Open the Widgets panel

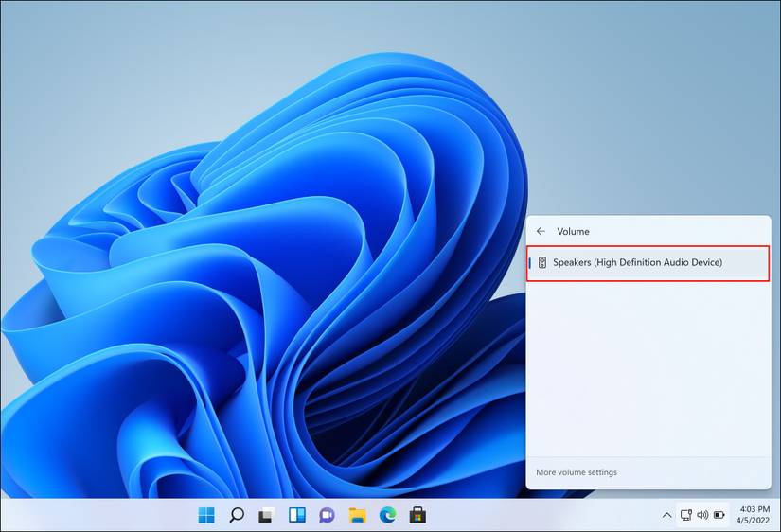point(297,515)
